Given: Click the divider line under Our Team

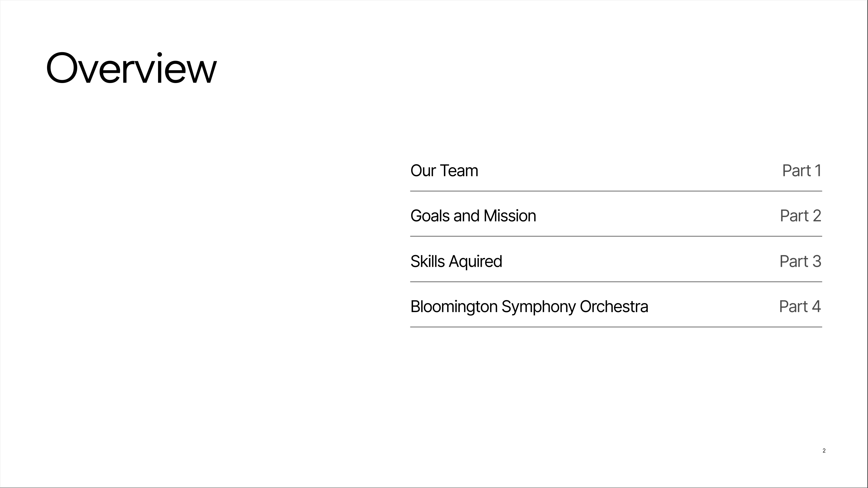Looking at the screenshot, I should click(616, 191).
